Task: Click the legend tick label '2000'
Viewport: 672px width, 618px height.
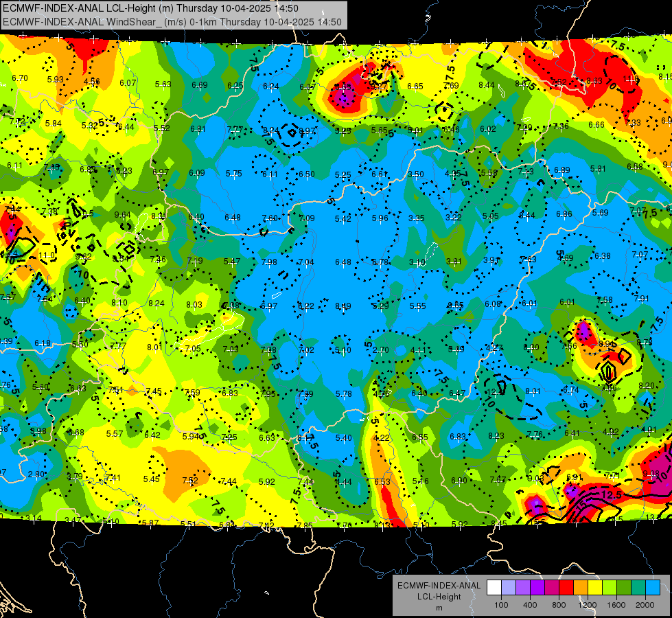Action: (645, 605)
